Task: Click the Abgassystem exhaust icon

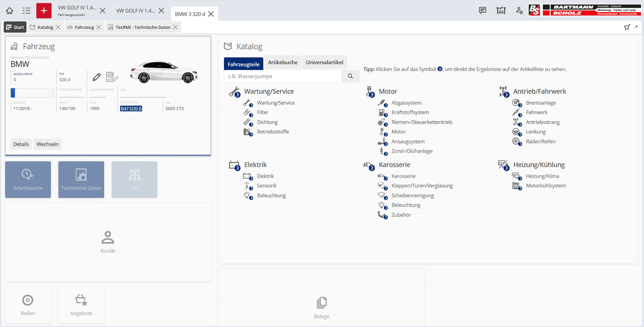Action: point(382,103)
